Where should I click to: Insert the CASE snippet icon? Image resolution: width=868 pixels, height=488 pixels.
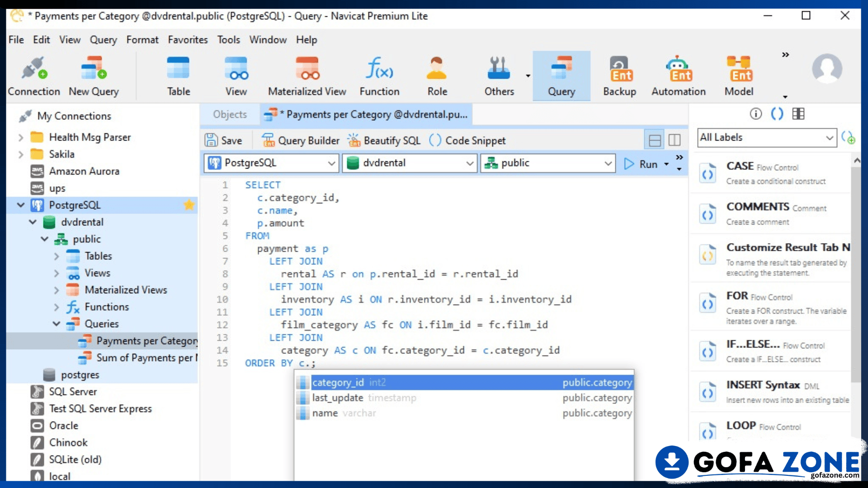[x=708, y=174]
